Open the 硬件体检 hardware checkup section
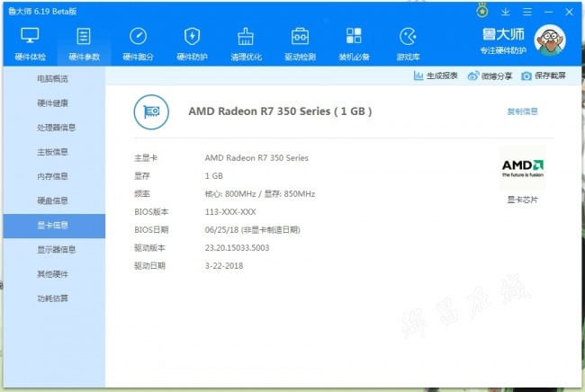585x392 pixels. click(x=31, y=44)
